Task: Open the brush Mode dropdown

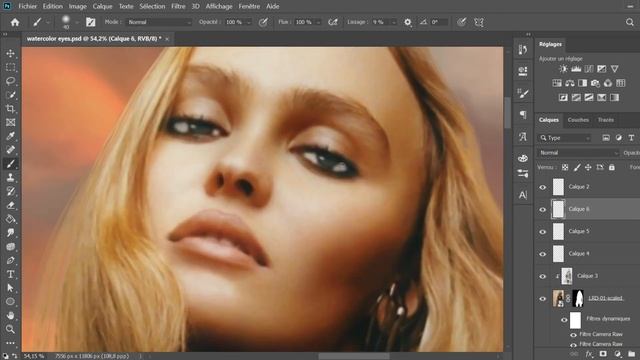Action: (x=158, y=22)
